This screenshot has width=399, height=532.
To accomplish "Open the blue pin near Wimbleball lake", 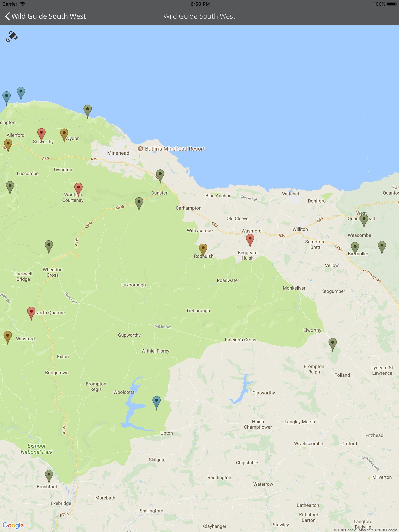I will pyautogui.click(x=156, y=403).
